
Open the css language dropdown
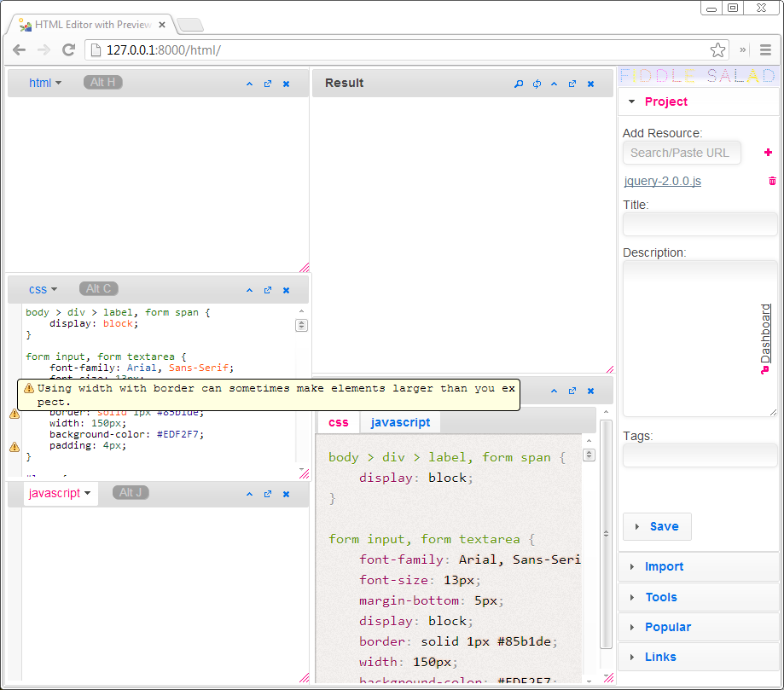click(x=43, y=289)
